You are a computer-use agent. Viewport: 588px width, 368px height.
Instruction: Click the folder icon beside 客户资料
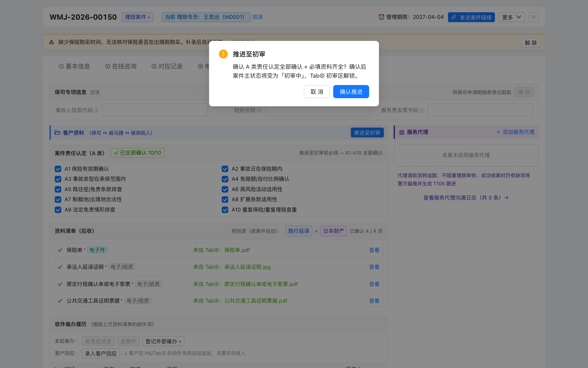(x=57, y=132)
